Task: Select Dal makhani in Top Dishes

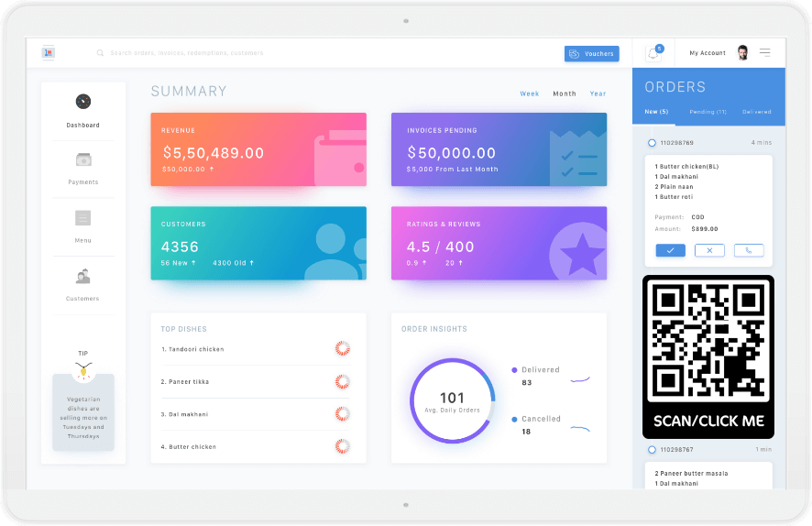Action: [x=256, y=415]
